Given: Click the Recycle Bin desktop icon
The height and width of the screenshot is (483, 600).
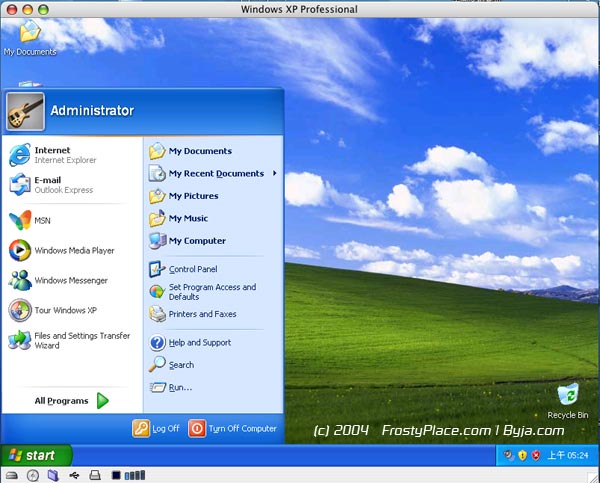Looking at the screenshot, I should click(568, 400).
